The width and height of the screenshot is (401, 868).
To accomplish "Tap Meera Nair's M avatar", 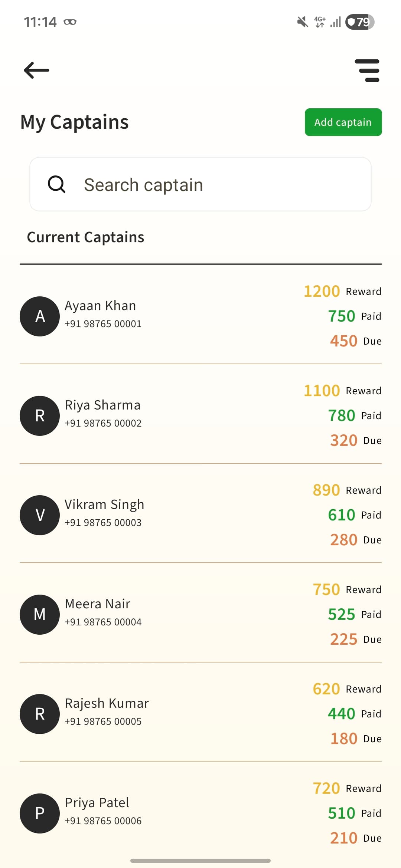I will click(40, 615).
